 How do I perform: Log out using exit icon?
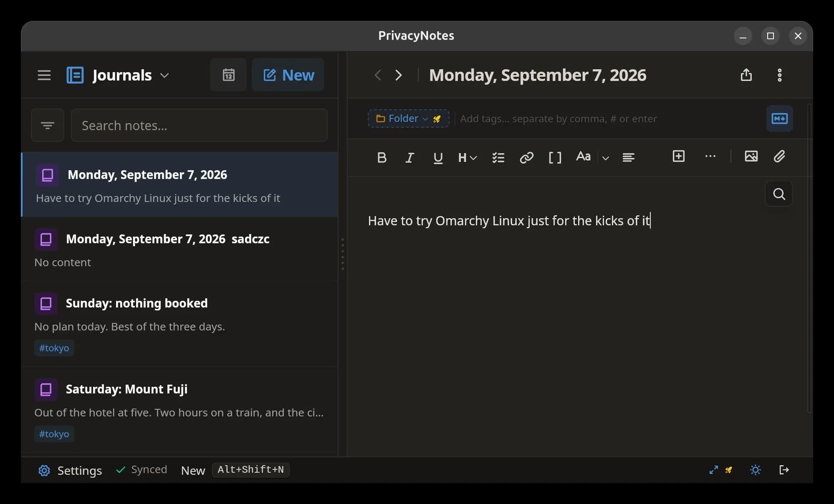[784, 470]
